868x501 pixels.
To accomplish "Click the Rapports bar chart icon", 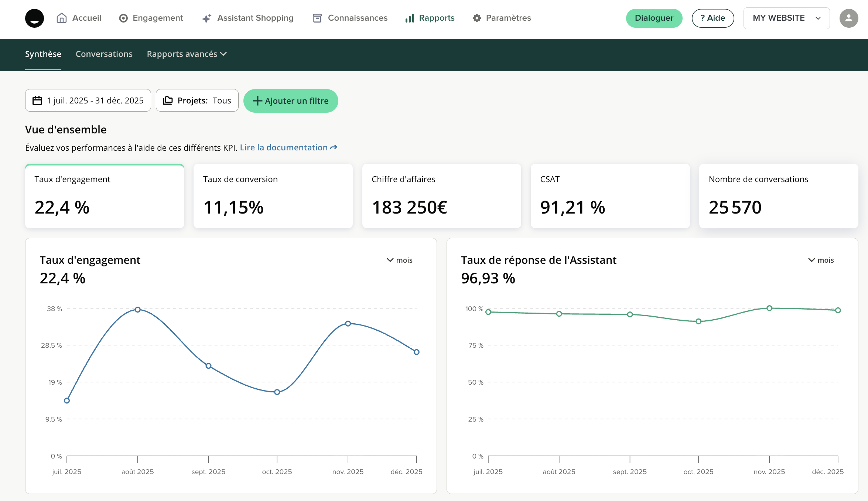I will click(x=410, y=18).
